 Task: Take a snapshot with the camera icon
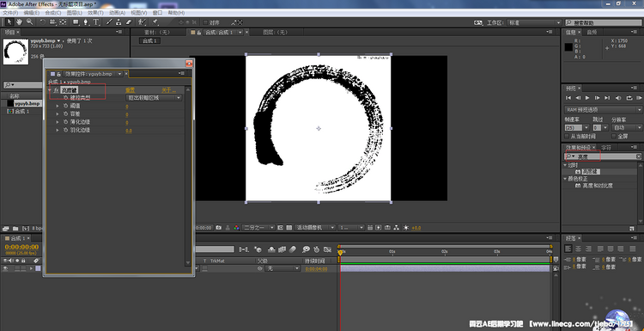[219, 227]
